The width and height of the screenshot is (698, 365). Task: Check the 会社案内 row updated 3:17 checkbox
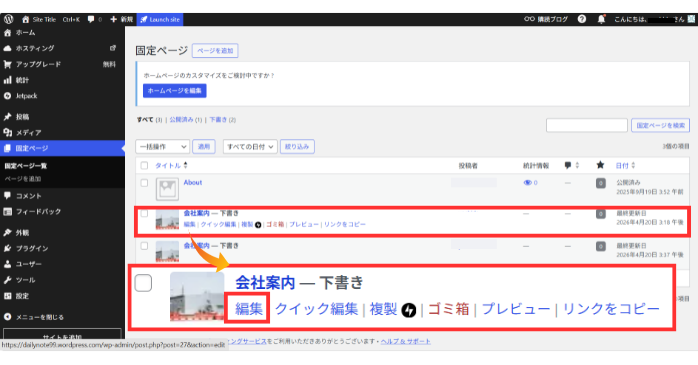point(144,246)
